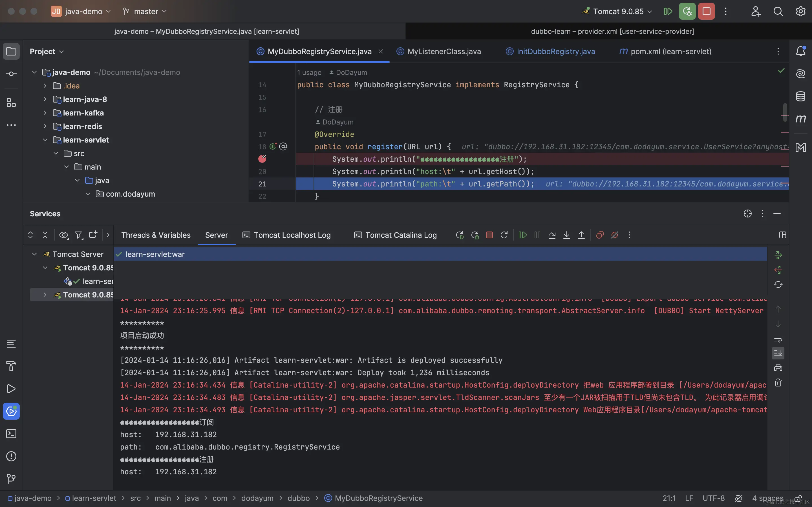
Task: Open the master branch dropdown
Action: click(x=145, y=11)
